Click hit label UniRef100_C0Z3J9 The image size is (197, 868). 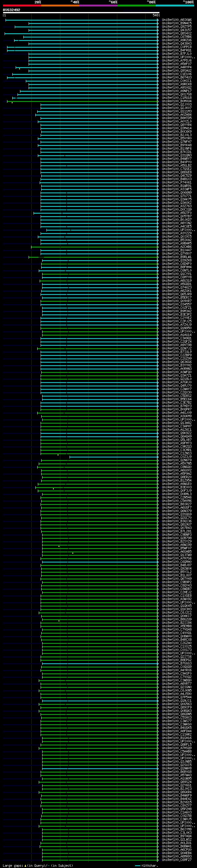pyautogui.click(x=177, y=457)
